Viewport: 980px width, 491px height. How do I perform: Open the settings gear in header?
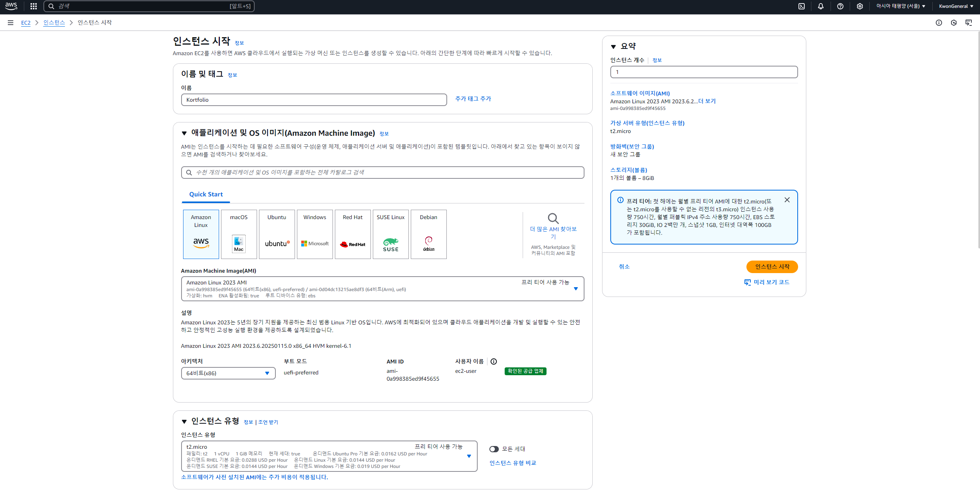(x=860, y=6)
